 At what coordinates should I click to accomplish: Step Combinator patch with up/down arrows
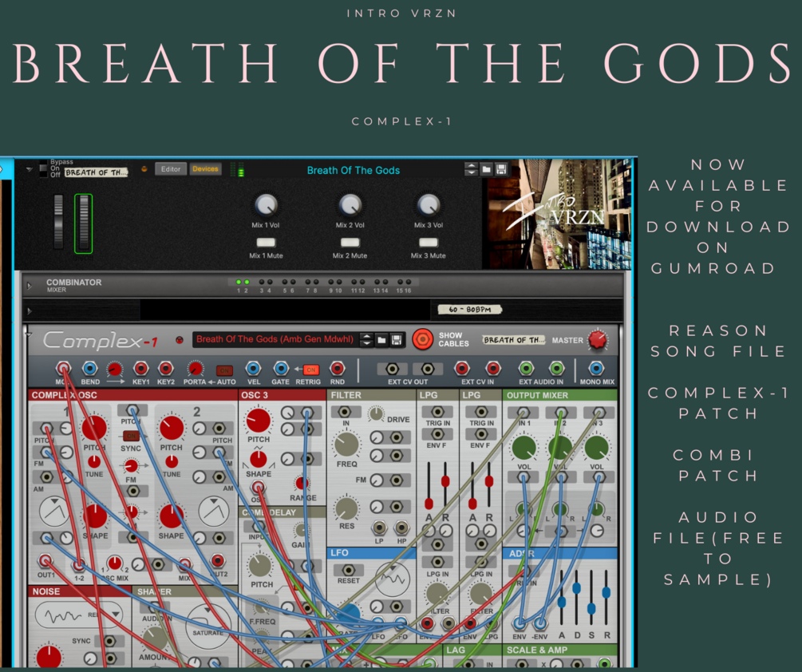(x=471, y=169)
